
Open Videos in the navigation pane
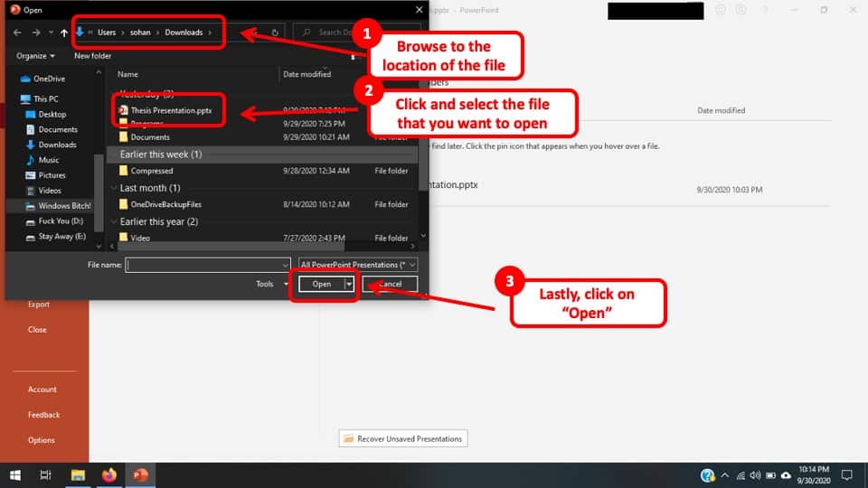[x=43, y=191]
